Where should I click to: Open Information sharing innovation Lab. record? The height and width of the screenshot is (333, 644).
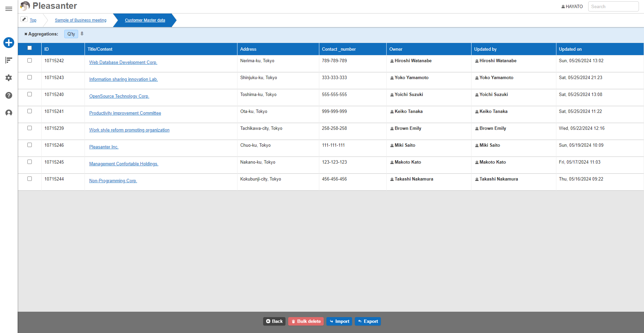click(x=123, y=79)
